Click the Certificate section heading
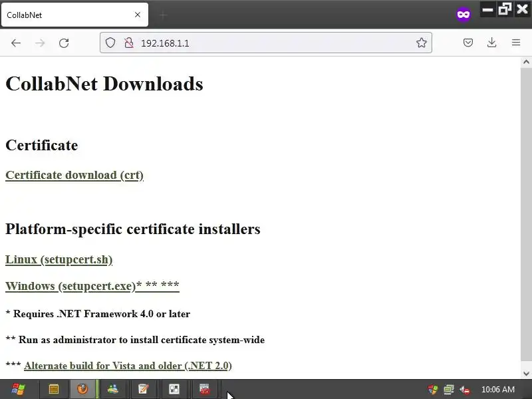 click(42, 145)
